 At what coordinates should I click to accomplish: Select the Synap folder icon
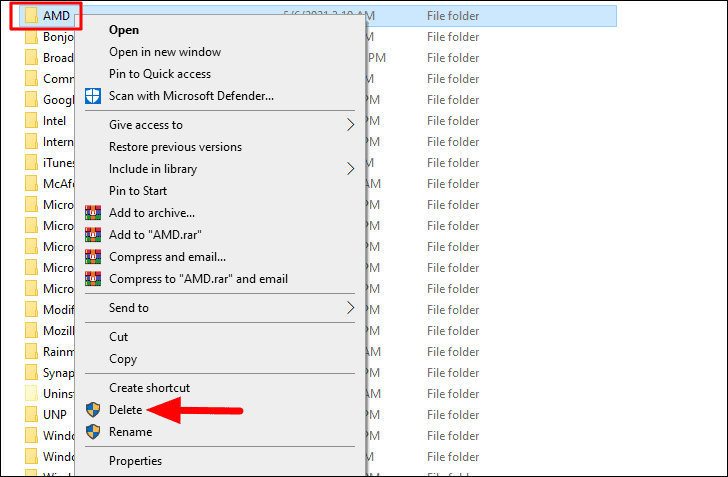click(x=32, y=372)
